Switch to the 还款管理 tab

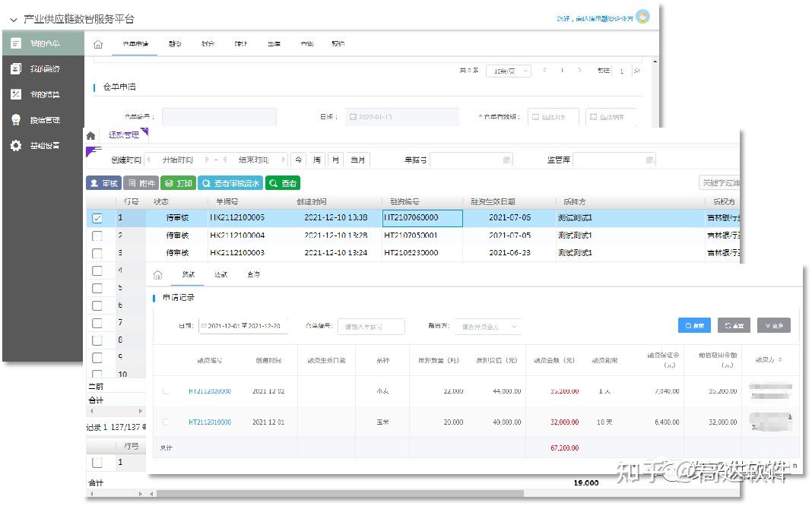(x=124, y=134)
